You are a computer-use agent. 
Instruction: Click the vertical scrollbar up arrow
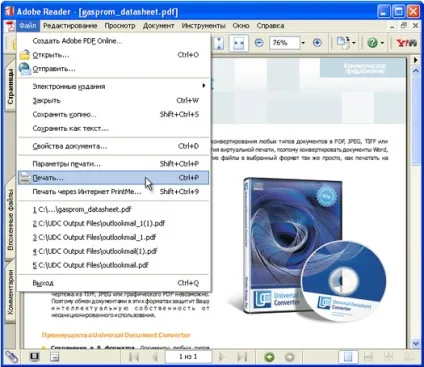pos(415,71)
